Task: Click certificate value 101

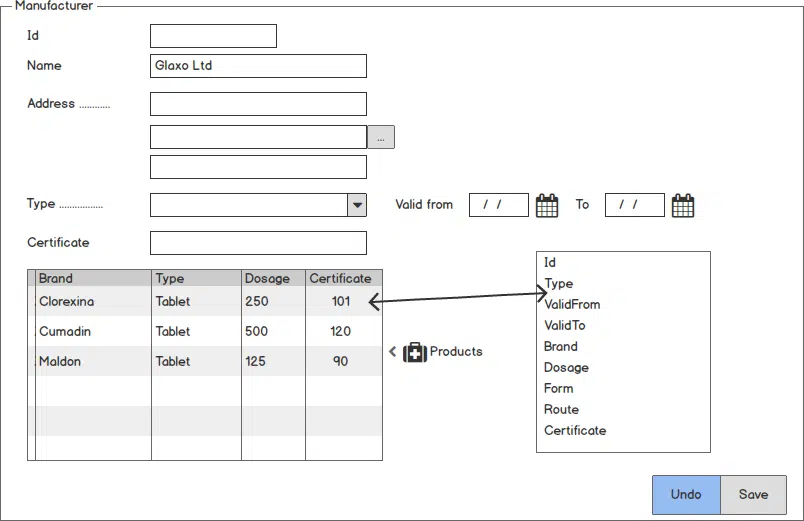Action: [341, 302]
